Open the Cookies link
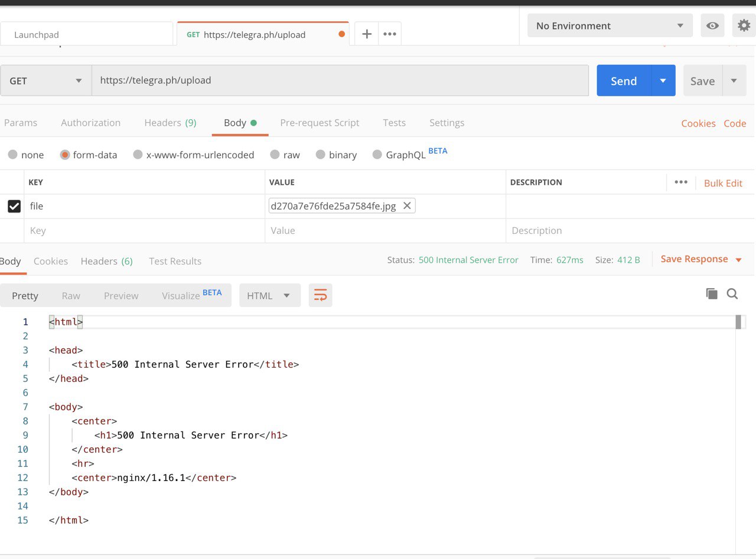 698,123
